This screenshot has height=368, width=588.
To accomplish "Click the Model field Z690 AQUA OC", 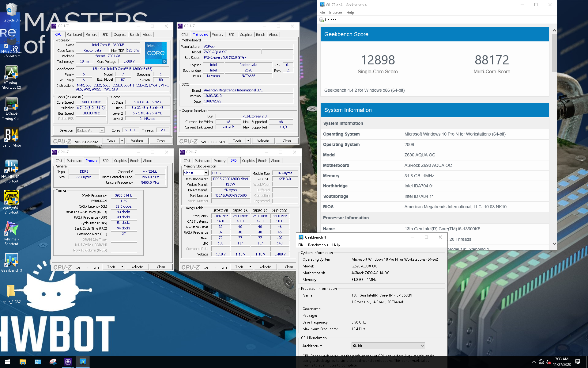I will (x=232, y=52).
